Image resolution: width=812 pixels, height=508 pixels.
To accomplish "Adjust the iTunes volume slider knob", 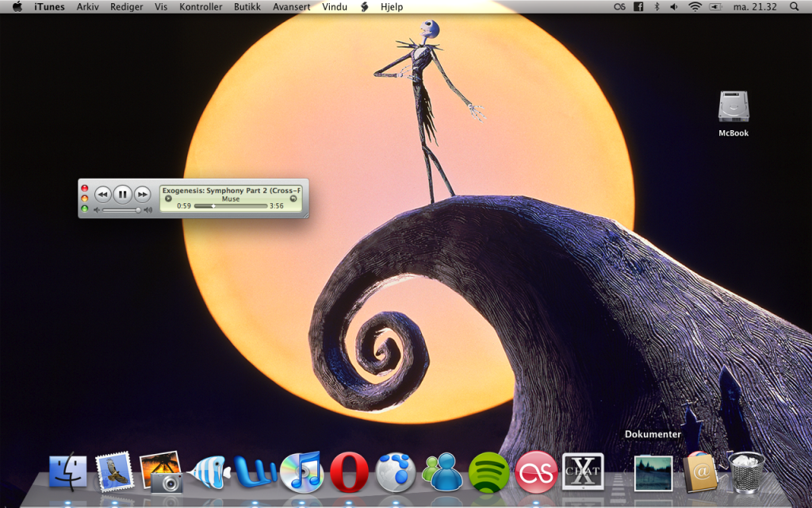I will click(x=138, y=210).
